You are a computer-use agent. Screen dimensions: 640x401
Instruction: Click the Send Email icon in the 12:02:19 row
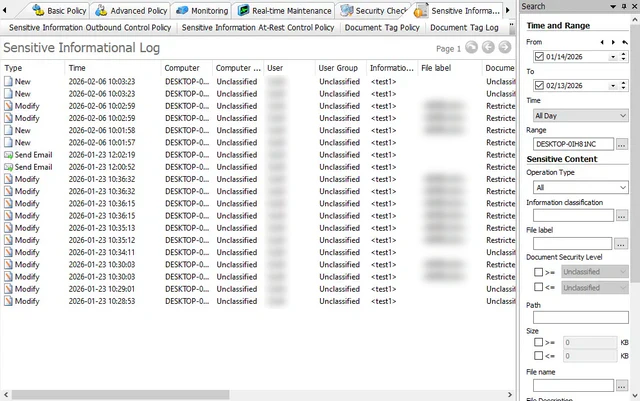click(x=9, y=155)
